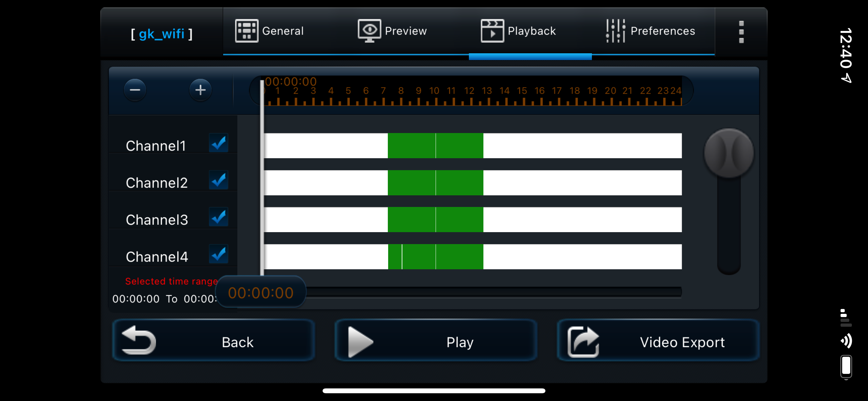Viewport: 868px width, 401px height.
Task: Click the General grid icon
Action: 247,31
